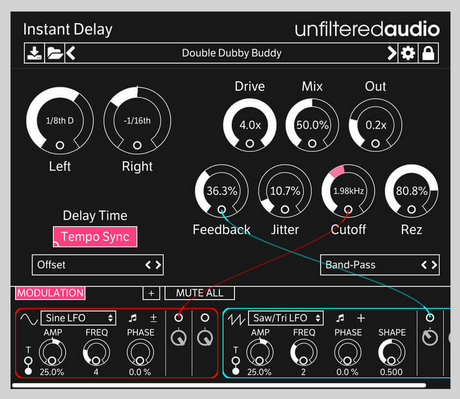
Task: Click the modulation port on the Cutoff knob
Action: [x=348, y=210]
